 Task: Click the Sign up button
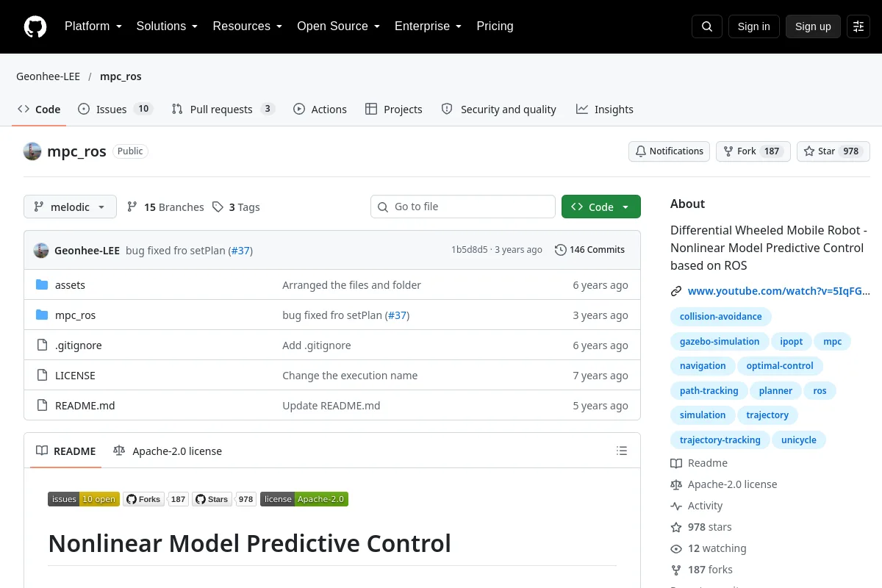[813, 26]
